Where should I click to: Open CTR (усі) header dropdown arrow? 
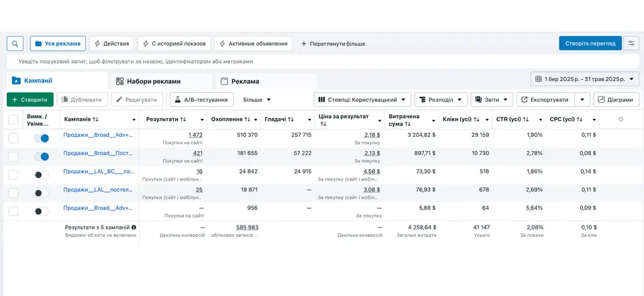tap(541, 119)
